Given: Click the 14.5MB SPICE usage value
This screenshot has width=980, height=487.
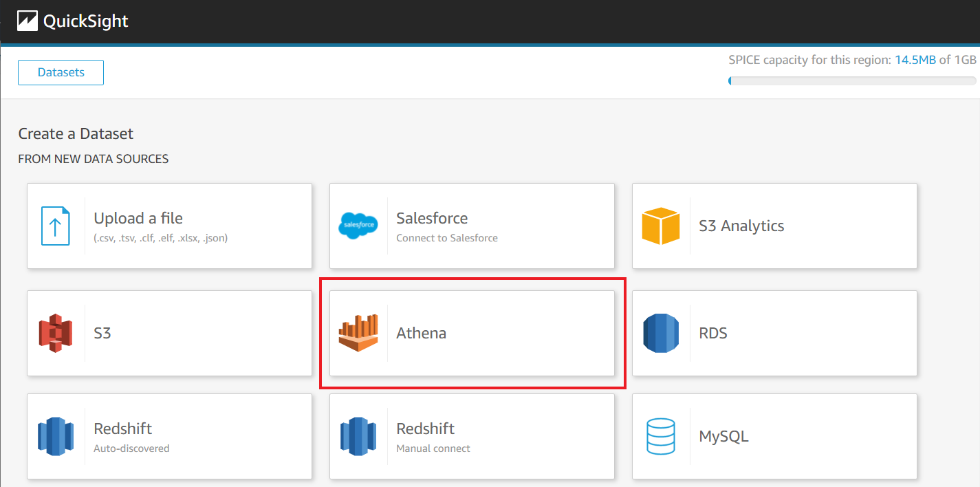Looking at the screenshot, I should coord(915,60).
